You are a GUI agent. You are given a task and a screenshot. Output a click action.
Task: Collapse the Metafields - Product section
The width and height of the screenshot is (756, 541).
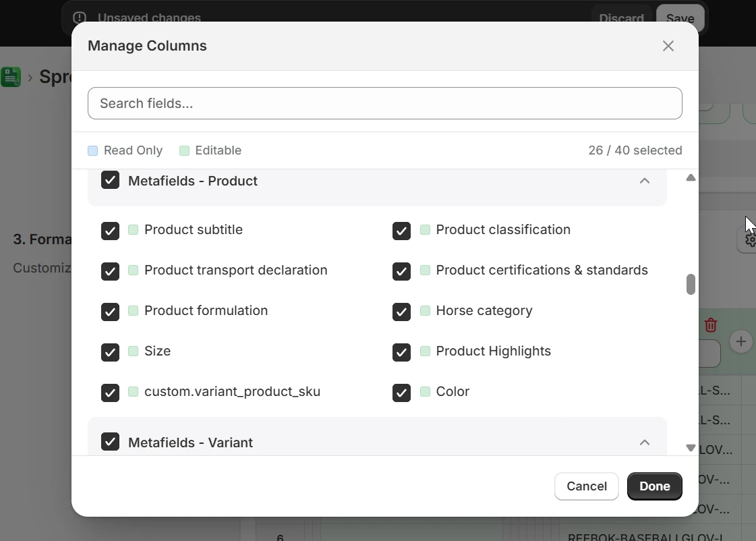(x=644, y=181)
